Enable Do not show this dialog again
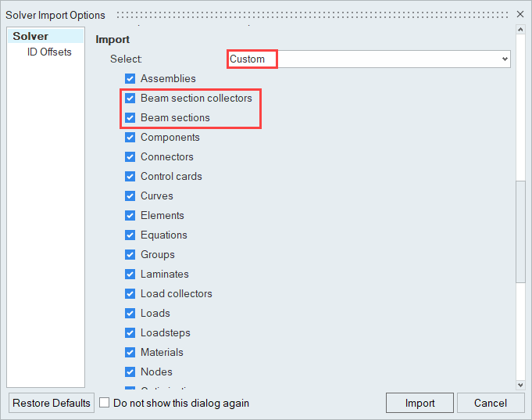The width and height of the screenshot is (532, 420). coord(105,404)
